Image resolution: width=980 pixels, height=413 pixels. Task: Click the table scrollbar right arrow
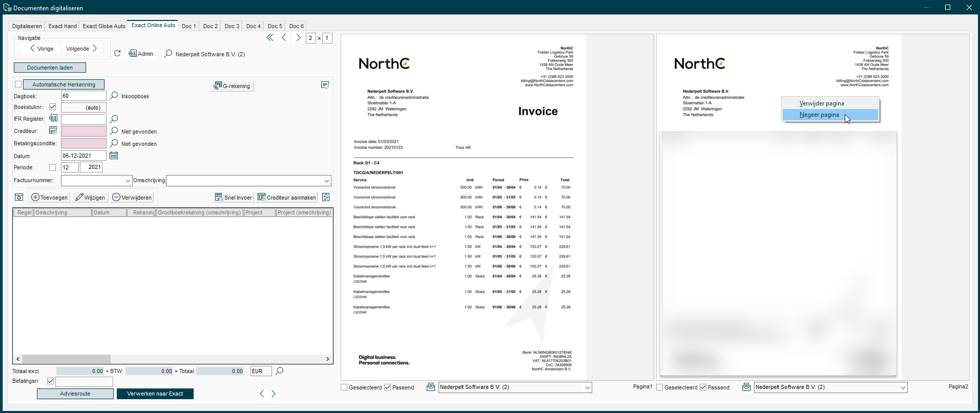tap(328, 359)
